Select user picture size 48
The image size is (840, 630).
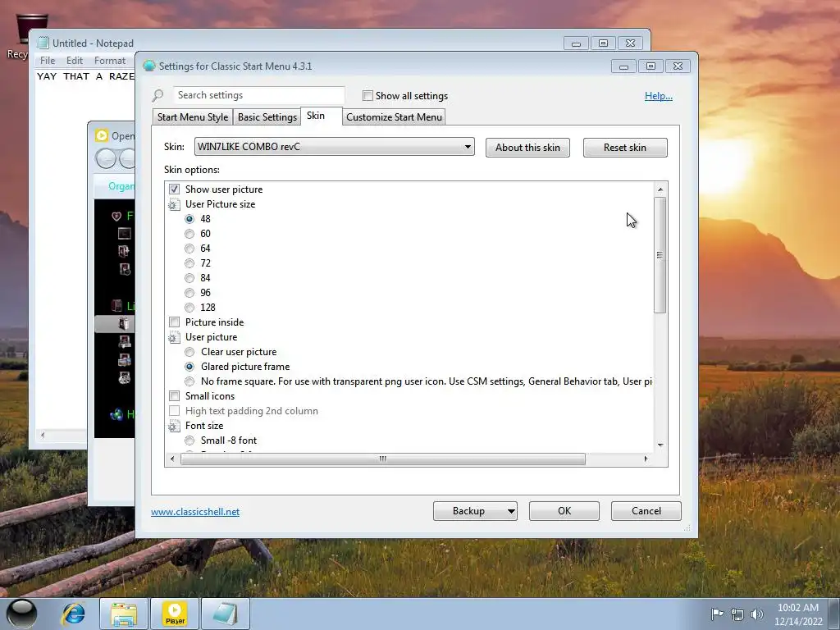click(189, 218)
